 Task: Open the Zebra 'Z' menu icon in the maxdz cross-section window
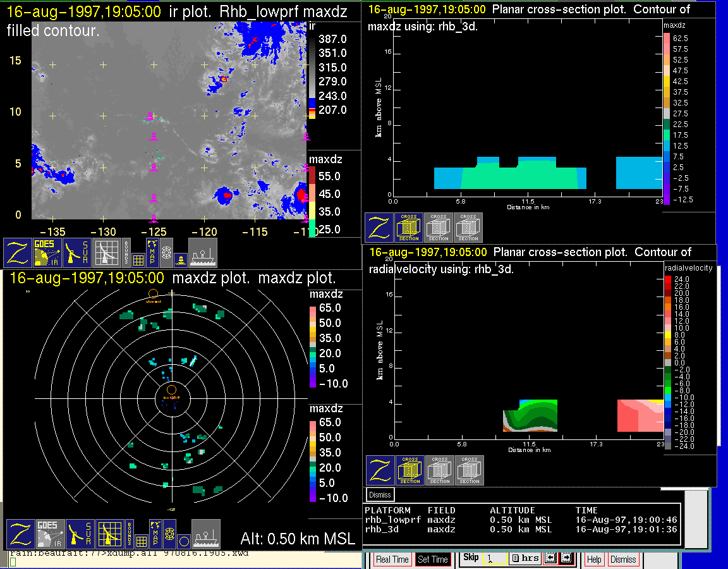coord(379,227)
